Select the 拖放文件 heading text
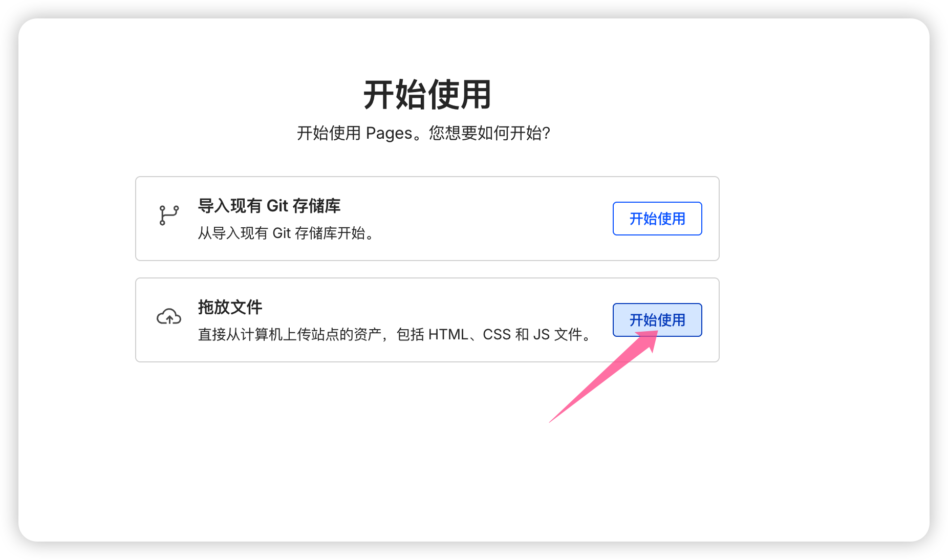This screenshot has width=948, height=560. pos(230,307)
